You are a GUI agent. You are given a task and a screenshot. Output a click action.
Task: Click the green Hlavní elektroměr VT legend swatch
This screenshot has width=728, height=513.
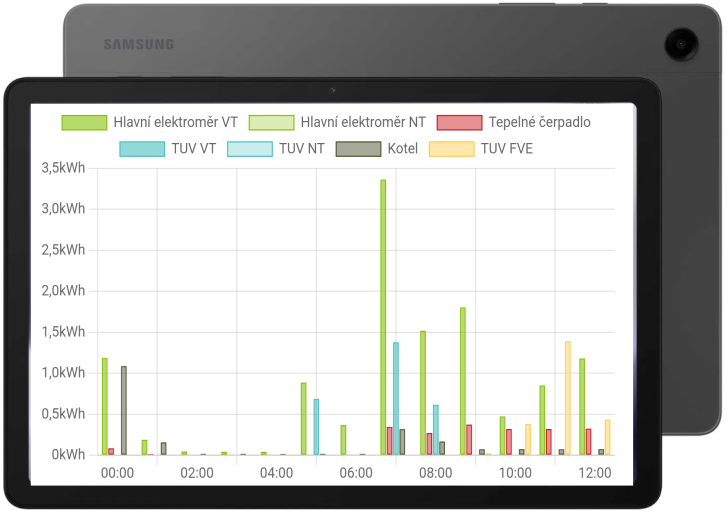coord(85,122)
